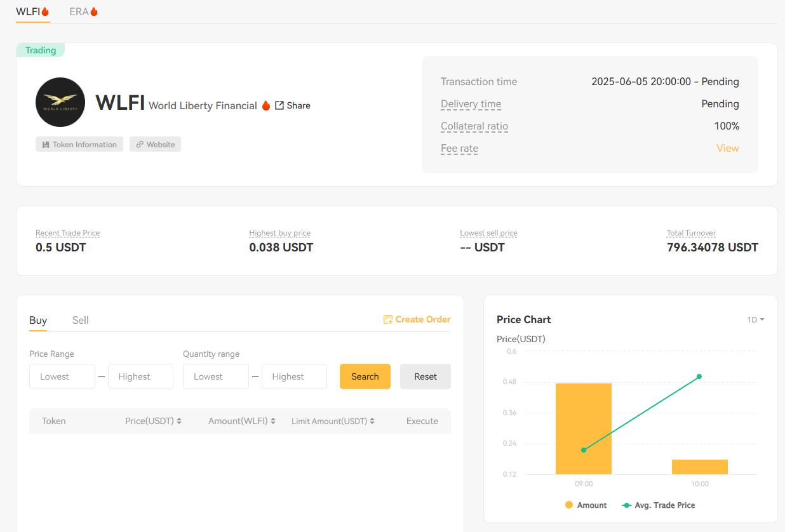
Task: Click the Transaction time label
Action: click(479, 81)
